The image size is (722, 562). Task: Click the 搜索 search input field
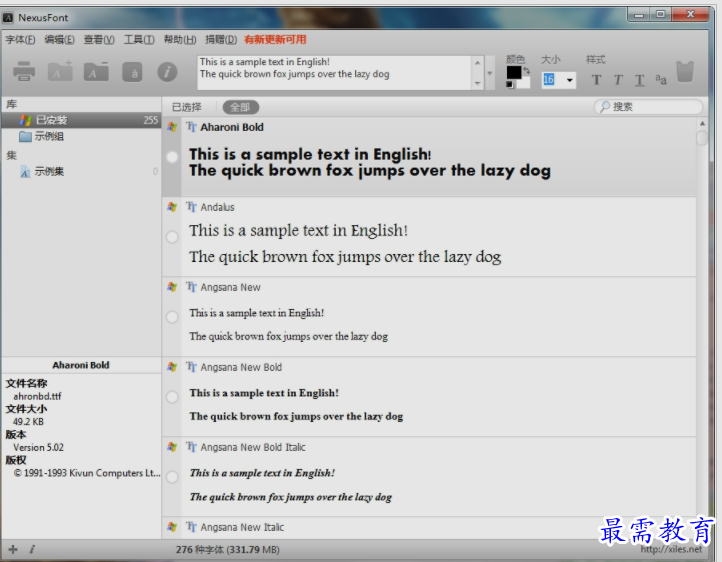(648, 107)
